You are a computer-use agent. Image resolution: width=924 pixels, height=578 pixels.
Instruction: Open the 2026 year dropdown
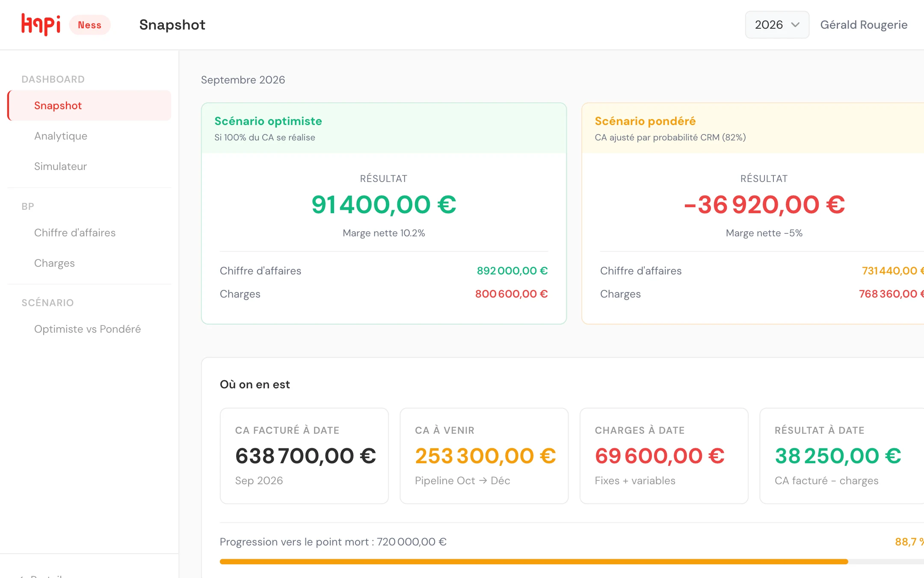[x=777, y=25]
